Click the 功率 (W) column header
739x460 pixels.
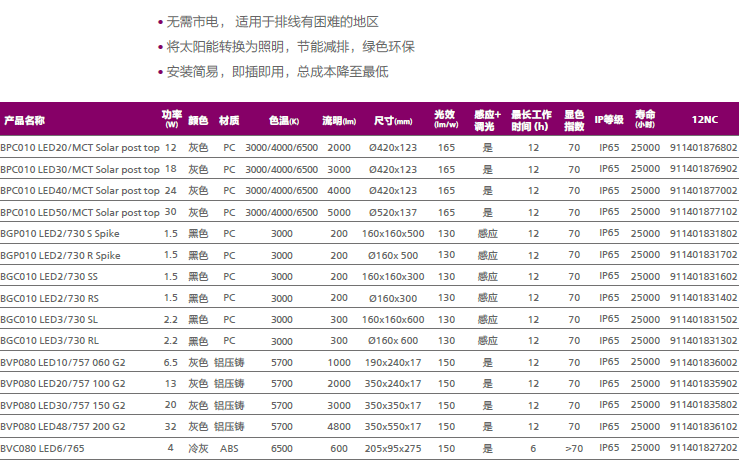pyautogui.click(x=171, y=119)
